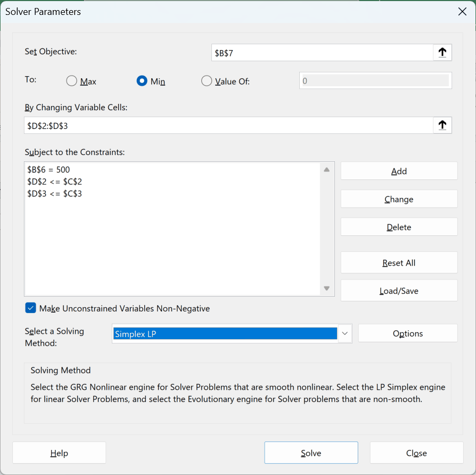Click the Value Of input box

point(375,80)
